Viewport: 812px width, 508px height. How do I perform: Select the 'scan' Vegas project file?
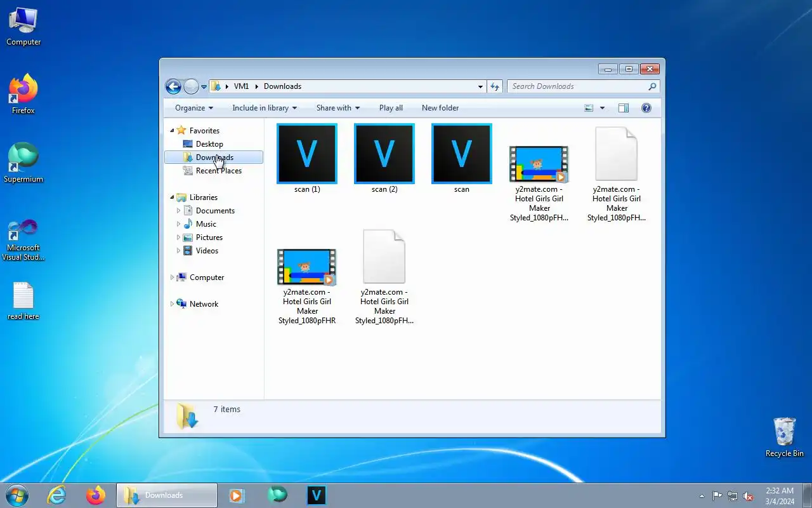click(462, 159)
